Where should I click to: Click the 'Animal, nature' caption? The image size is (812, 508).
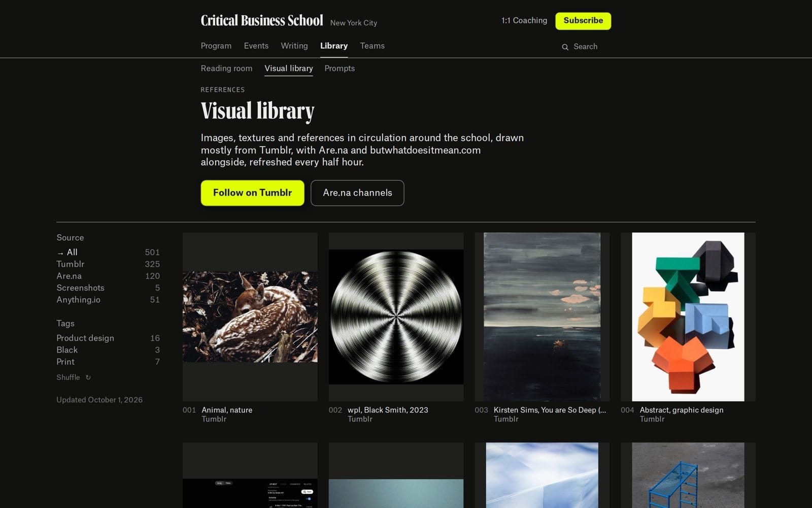point(227,410)
